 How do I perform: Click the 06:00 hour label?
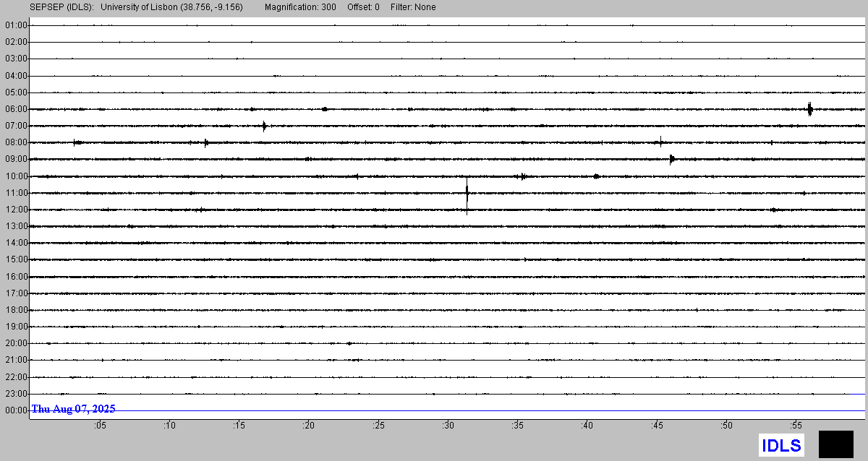(15, 109)
